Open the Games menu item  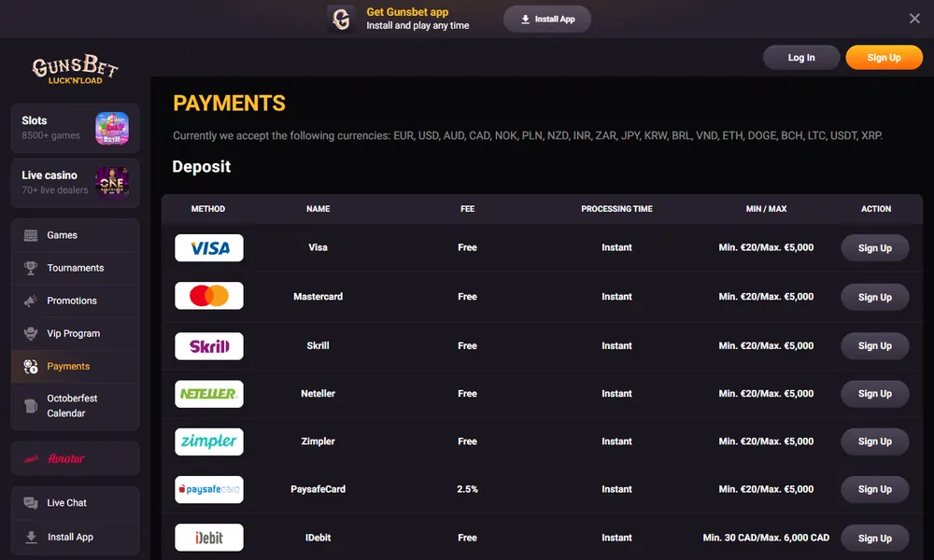point(75,235)
